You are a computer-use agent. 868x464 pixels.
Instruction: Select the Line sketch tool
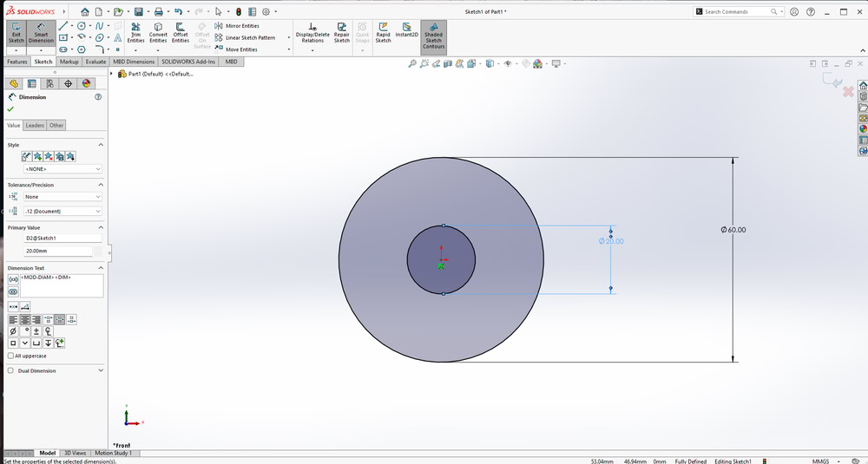tap(63, 25)
